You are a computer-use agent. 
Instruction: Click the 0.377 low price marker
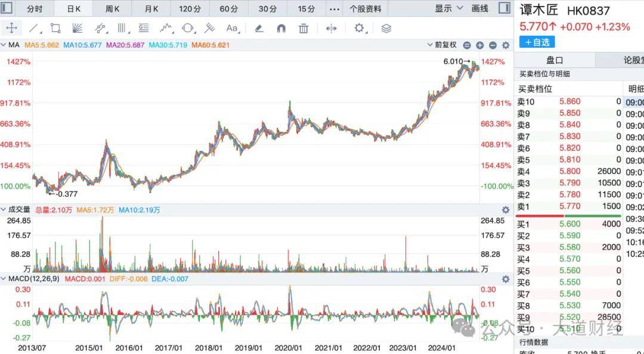tap(63, 194)
